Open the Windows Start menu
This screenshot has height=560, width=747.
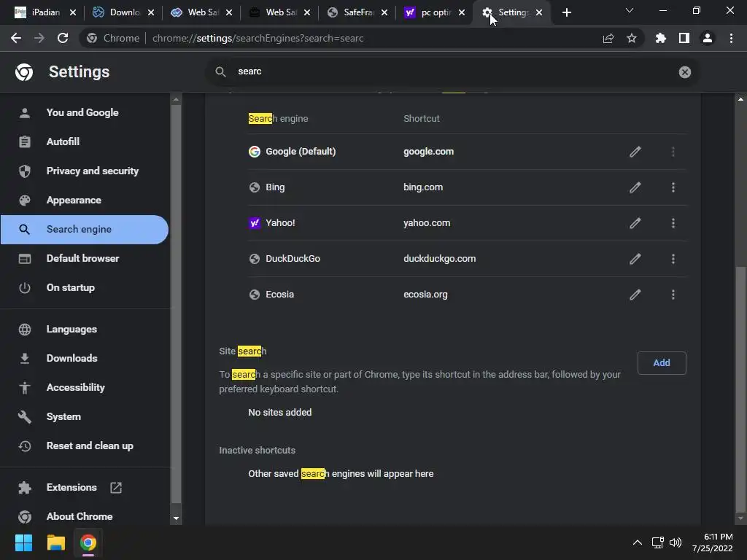[x=23, y=542]
